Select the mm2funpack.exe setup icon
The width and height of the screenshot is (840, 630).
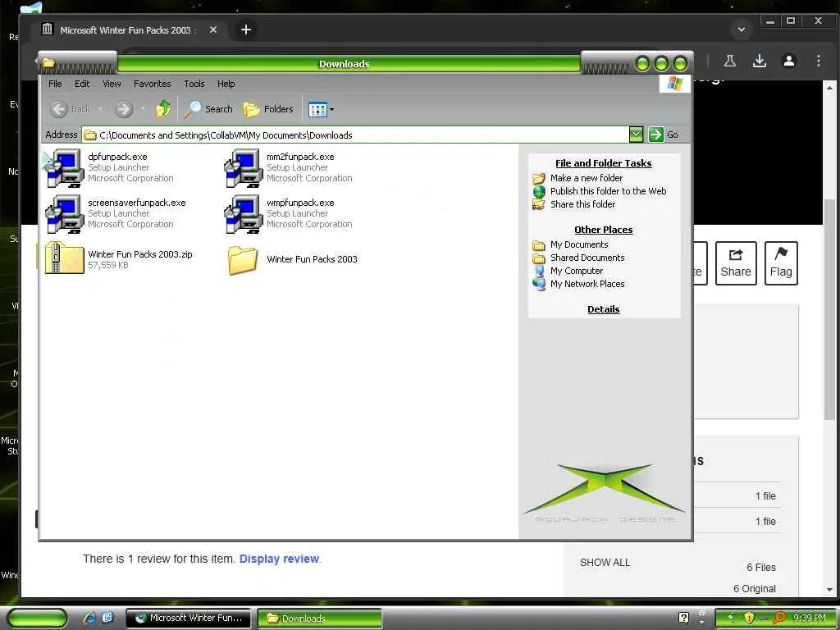243,168
